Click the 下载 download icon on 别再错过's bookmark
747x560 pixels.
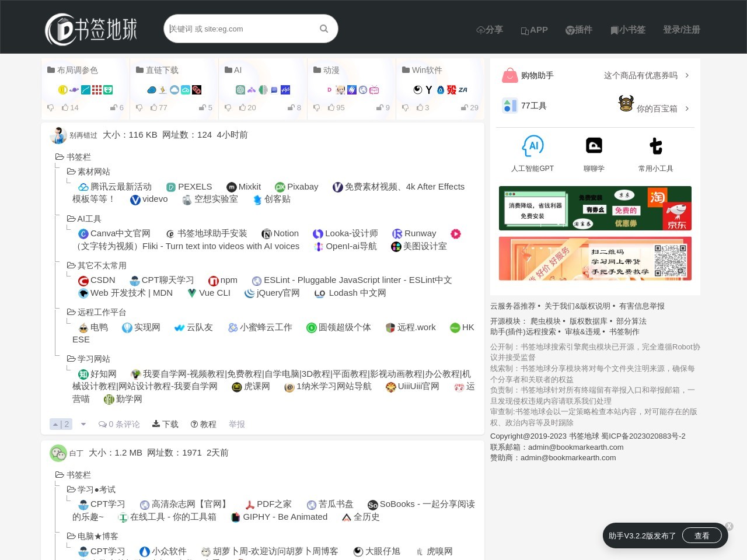click(156, 423)
